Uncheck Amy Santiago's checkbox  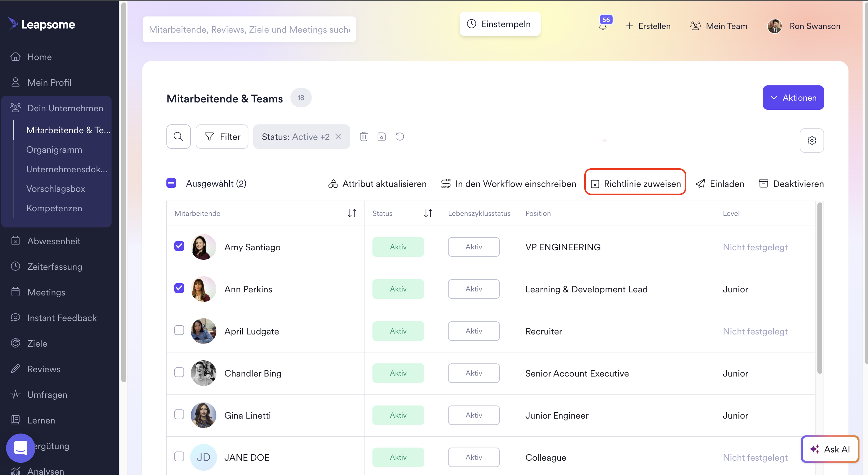click(179, 246)
